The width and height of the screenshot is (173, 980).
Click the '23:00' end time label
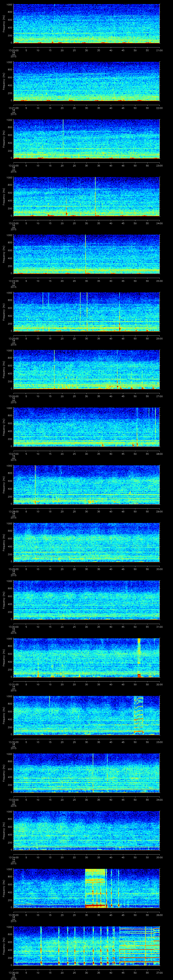click(160, 166)
